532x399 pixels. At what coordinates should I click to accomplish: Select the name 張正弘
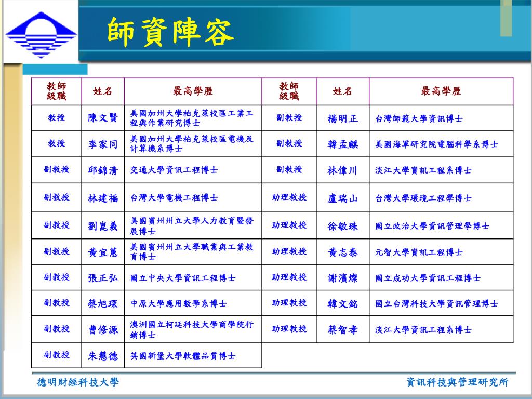[x=103, y=277]
